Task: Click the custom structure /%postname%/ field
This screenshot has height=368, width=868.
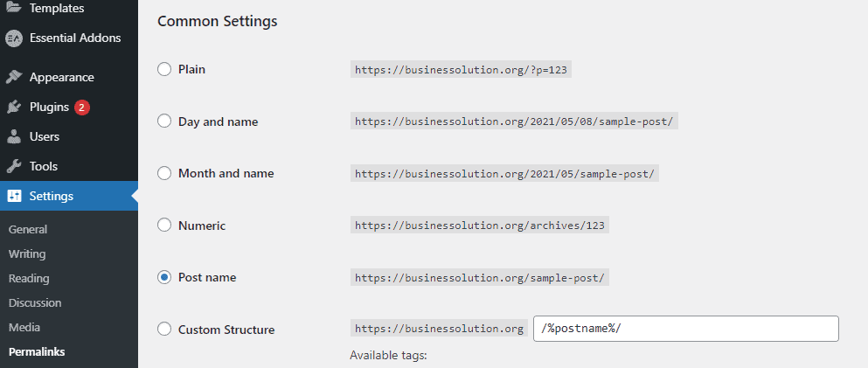Action: point(686,329)
